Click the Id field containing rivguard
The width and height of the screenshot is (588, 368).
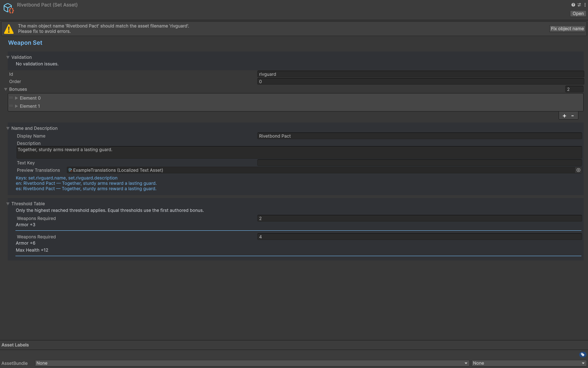(x=420, y=74)
